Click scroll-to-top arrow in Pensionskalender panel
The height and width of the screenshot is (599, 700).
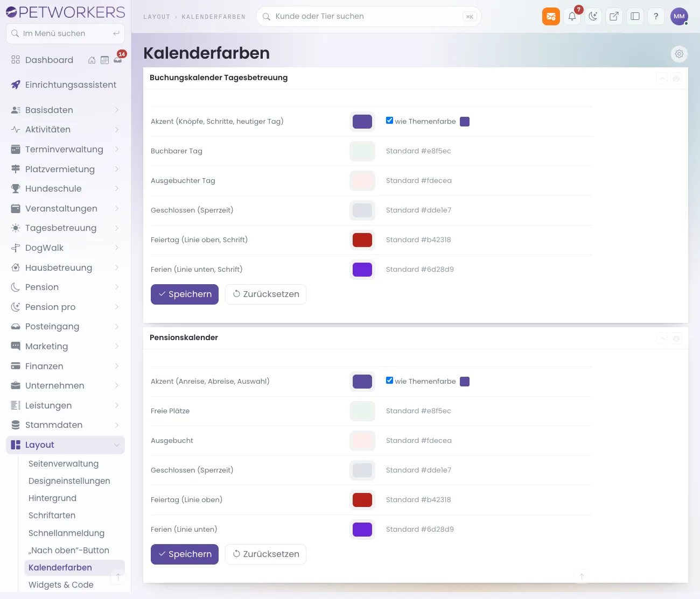point(582,576)
